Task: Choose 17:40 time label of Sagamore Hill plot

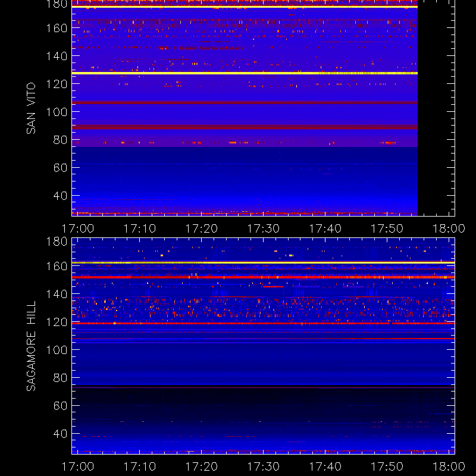Action: [x=325, y=466]
